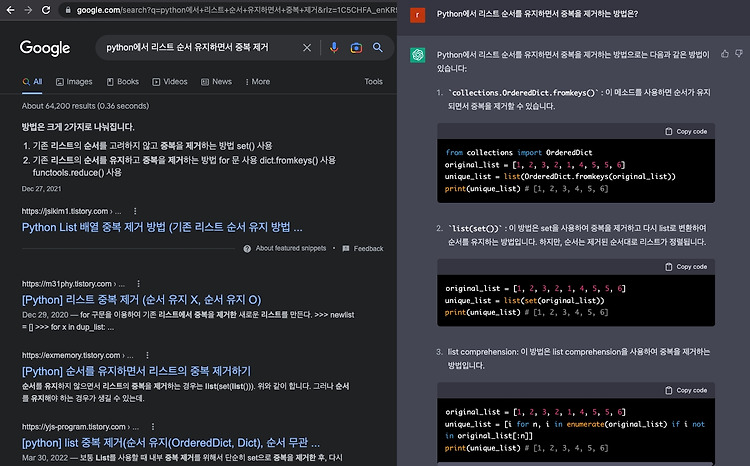Viewport: 750px width, 466px height.
Task: Click the About 64,200 results text
Action: click(85, 106)
